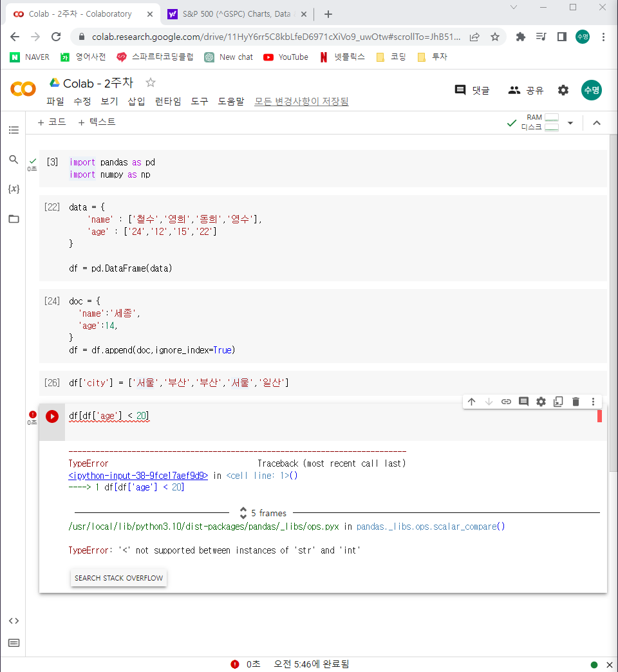Click SEARCH STACK OVERFLOW button
The width and height of the screenshot is (618, 672).
pos(118,578)
